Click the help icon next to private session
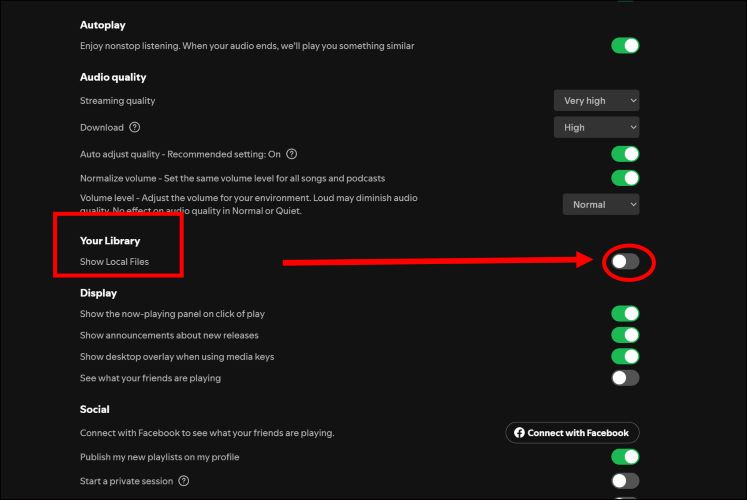Screen dimensions: 747x500 pyautogui.click(x=184, y=480)
